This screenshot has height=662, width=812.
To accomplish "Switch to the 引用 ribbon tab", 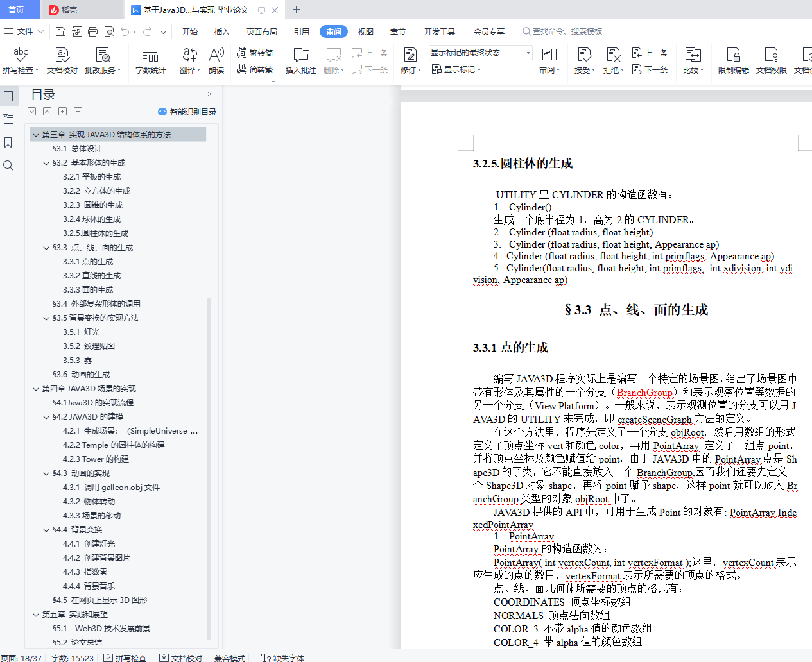I will pos(302,31).
